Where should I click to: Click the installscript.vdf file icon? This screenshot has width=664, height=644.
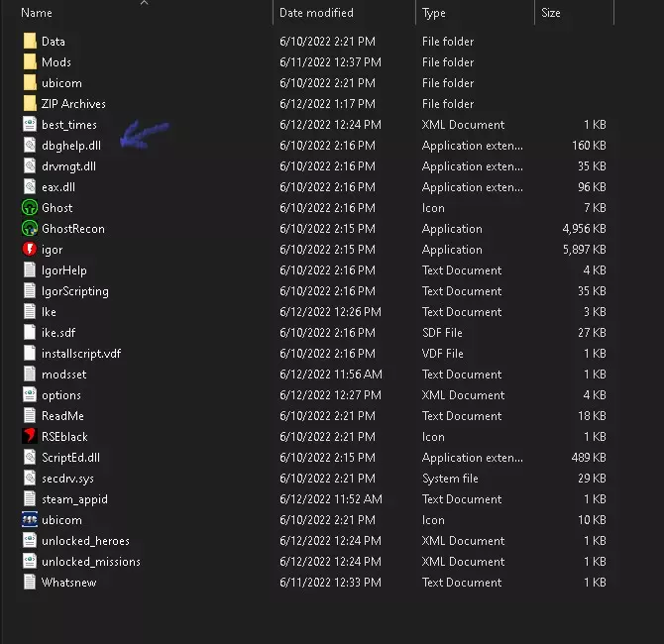click(x=30, y=353)
